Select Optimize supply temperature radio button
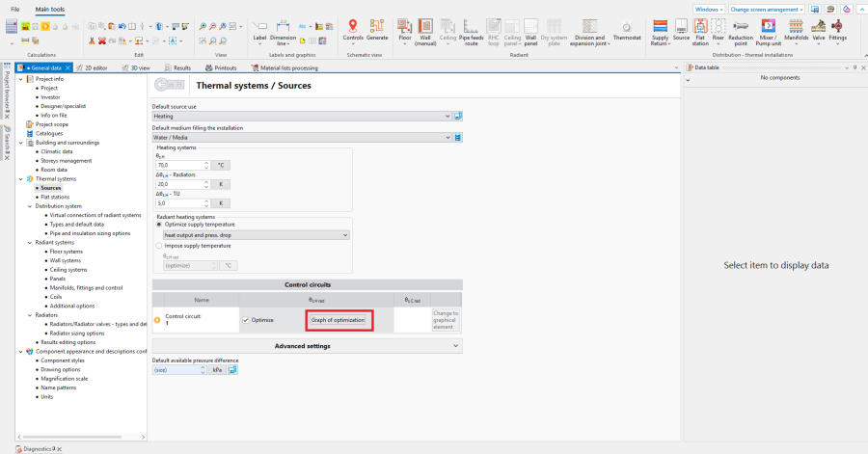The width and height of the screenshot is (868, 454). point(159,225)
